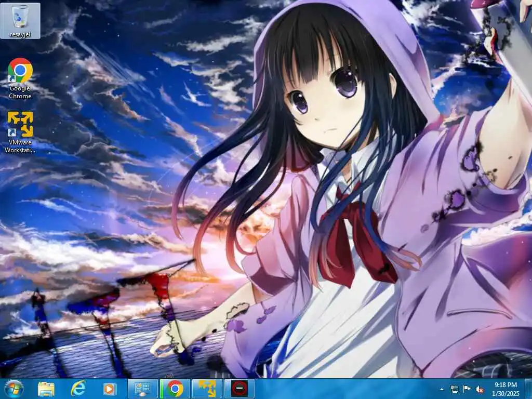
Task: Switch to the Control Panel taskbar window
Action: click(x=143, y=389)
